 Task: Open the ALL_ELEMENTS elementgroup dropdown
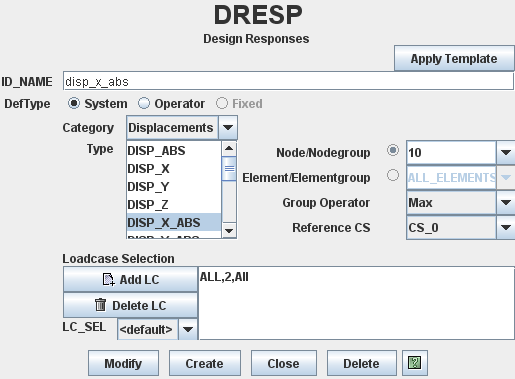coord(461,178)
